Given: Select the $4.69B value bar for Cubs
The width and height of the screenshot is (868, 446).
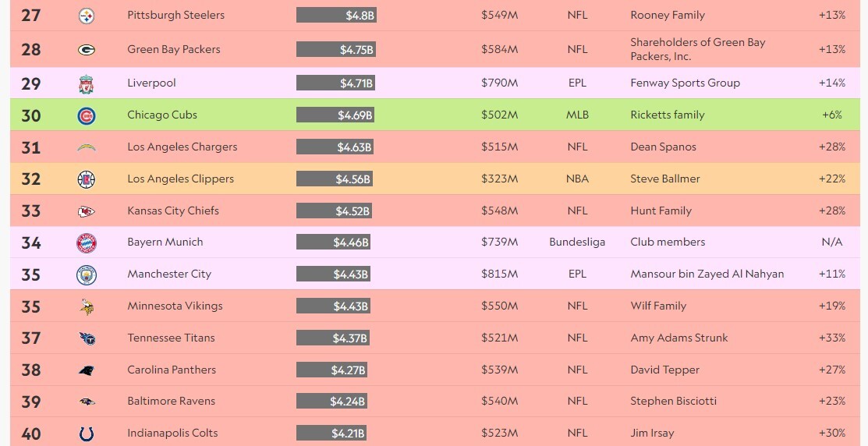Looking at the screenshot, I should tap(335, 115).
